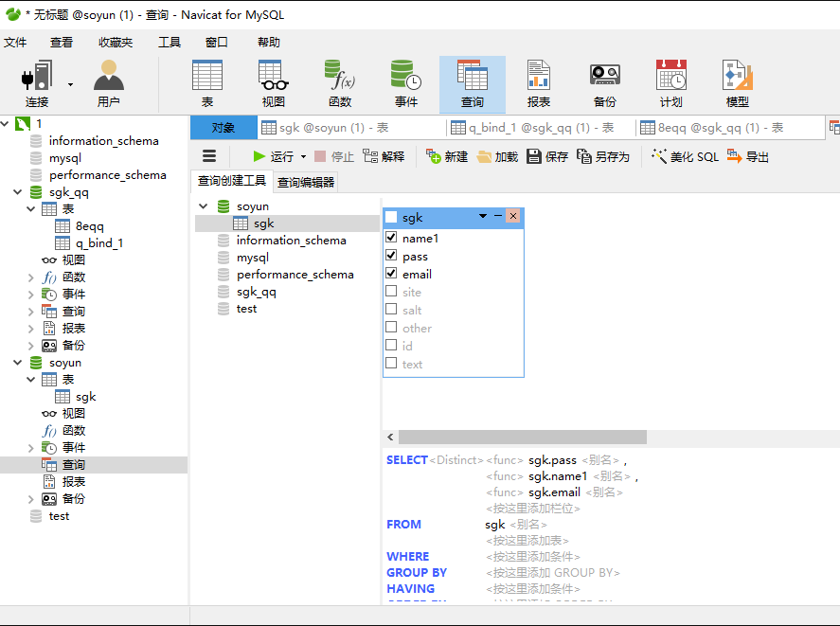This screenshot has height=626, width=840.
Task: Click the hamburger menu icon in query toolbar
Action: 209,156
